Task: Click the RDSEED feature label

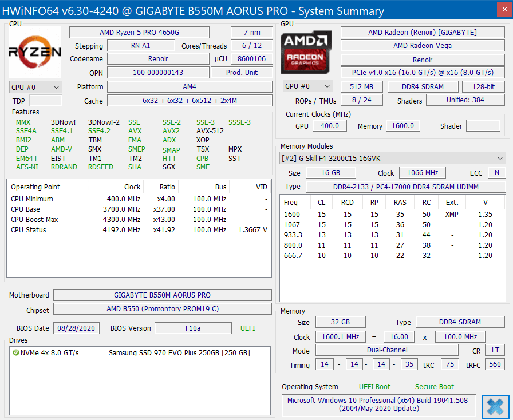Action: (x=100, y=167)
